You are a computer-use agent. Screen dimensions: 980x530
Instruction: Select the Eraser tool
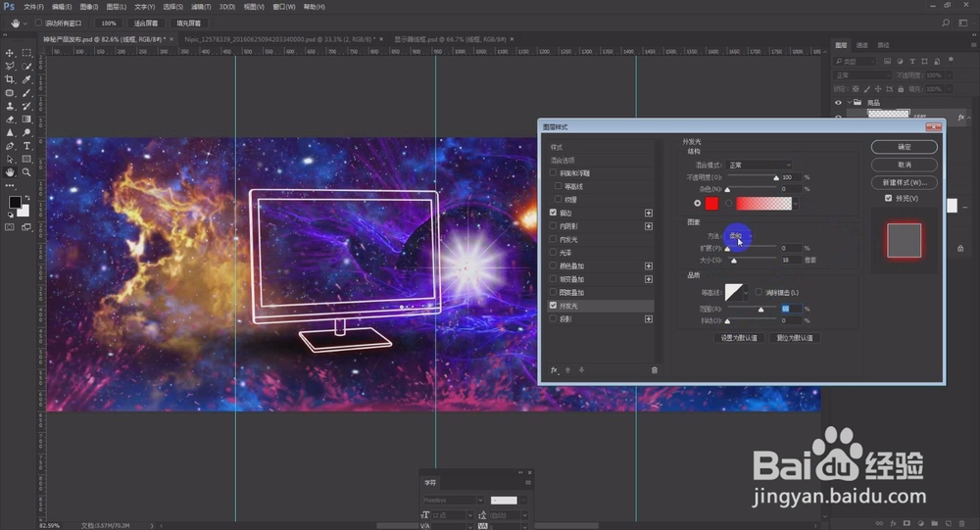[x=10, y=120]
